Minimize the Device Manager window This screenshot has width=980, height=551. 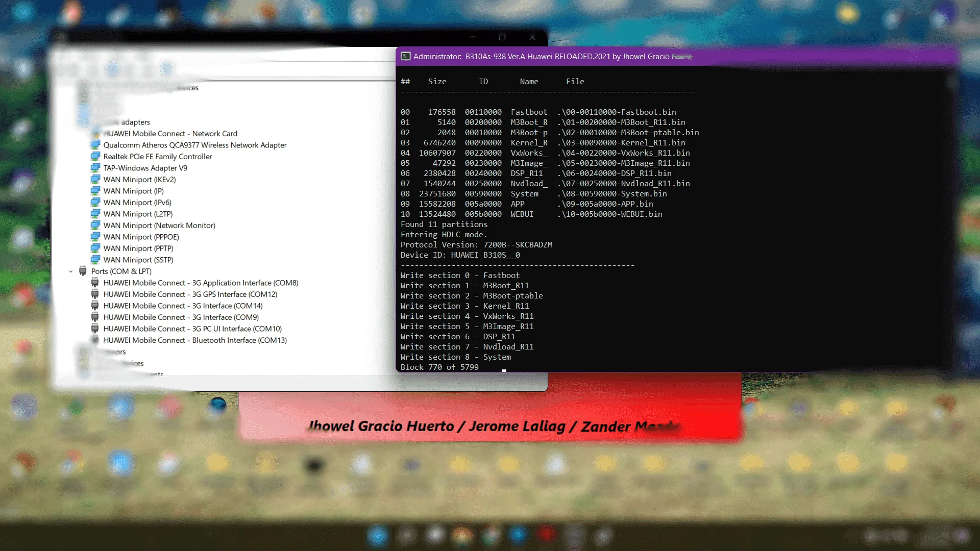tap(473, 37)
